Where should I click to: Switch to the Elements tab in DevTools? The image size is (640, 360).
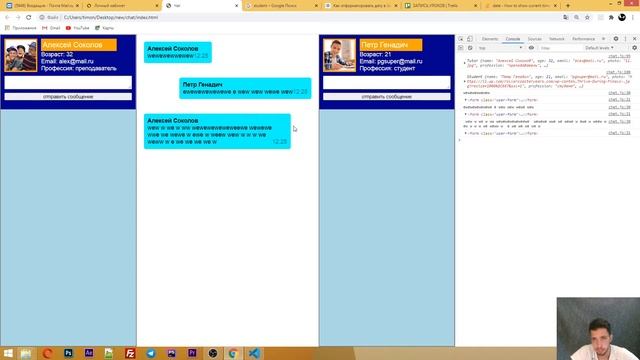[490, 39]
